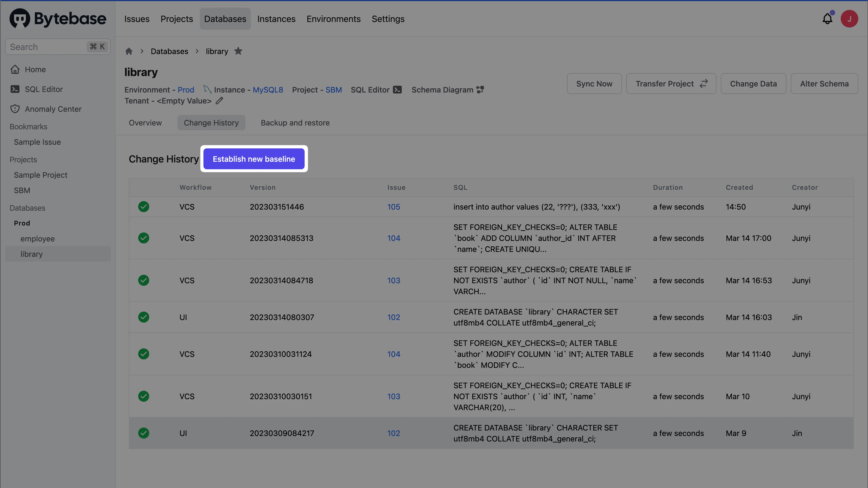Click the MySQL instance dolphin icon
This screenshot has height=488, width=868.
207,89
